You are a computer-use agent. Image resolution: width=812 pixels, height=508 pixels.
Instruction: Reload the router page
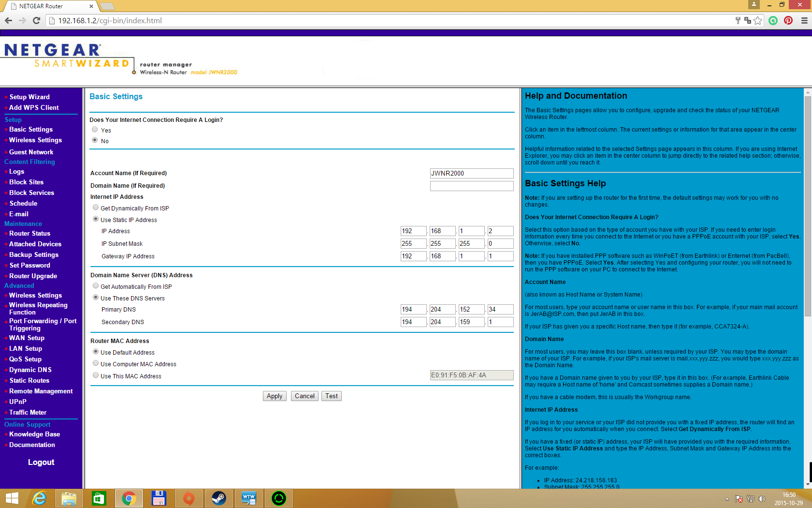(x=36, y=20)
